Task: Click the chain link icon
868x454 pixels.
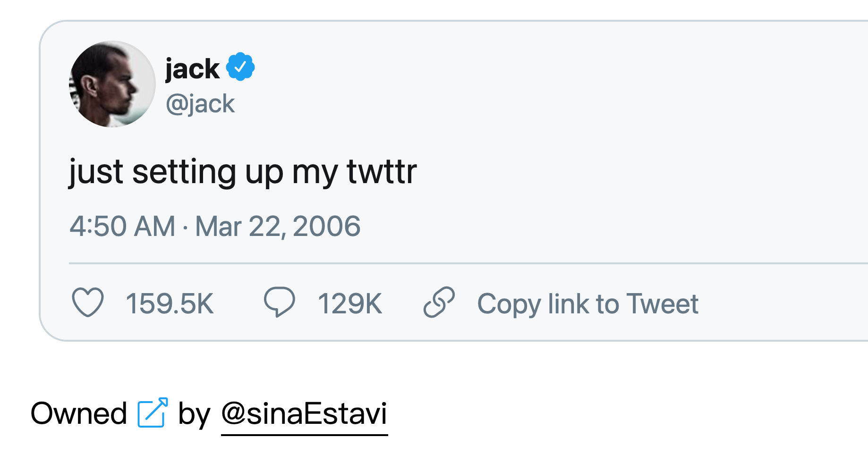Action: [x=439, y=302]
